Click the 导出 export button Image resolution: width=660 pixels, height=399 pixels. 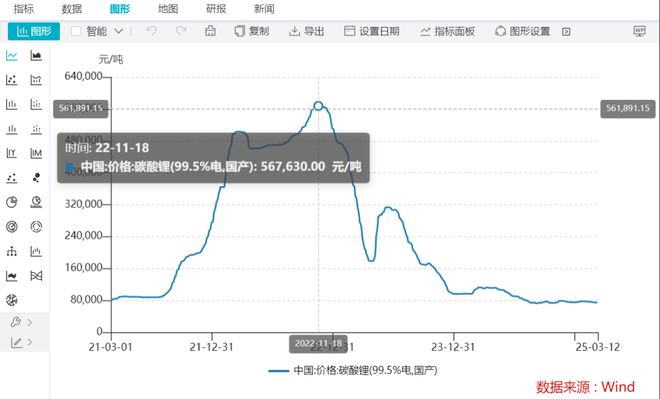(306, 31)
